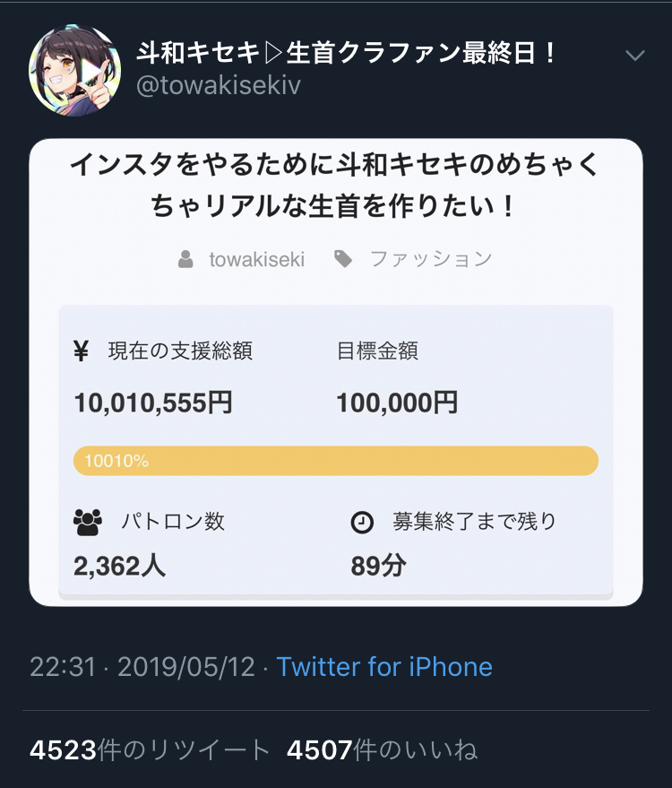This screenshot has width=672, height=788.
Task: Open the ファッション category label
Action: coord(431,260)
